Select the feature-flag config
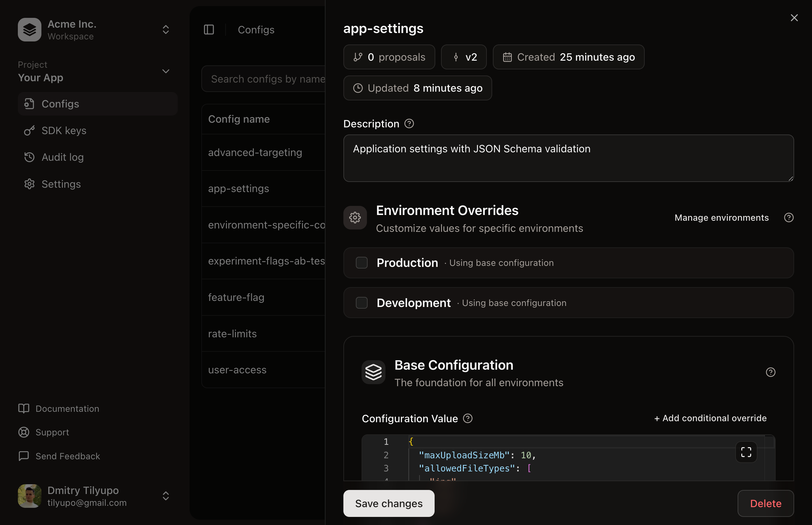Image resolution: width=812 pixels, height=525 pixels. [236, 297]
